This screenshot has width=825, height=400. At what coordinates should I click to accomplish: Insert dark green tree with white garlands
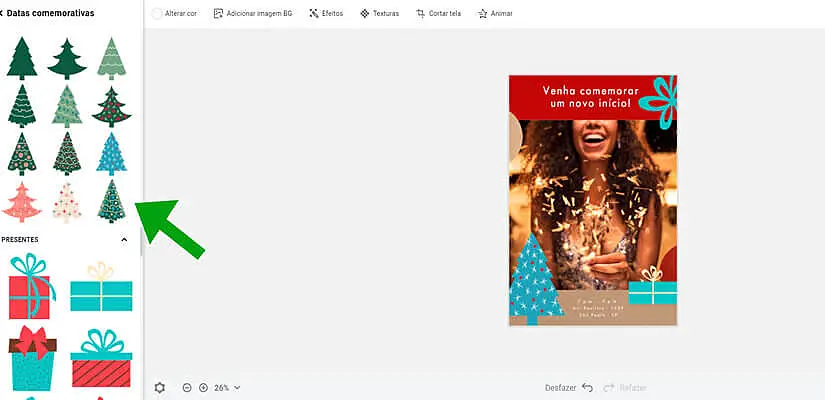pyautogui.click(x=22, y=106)
